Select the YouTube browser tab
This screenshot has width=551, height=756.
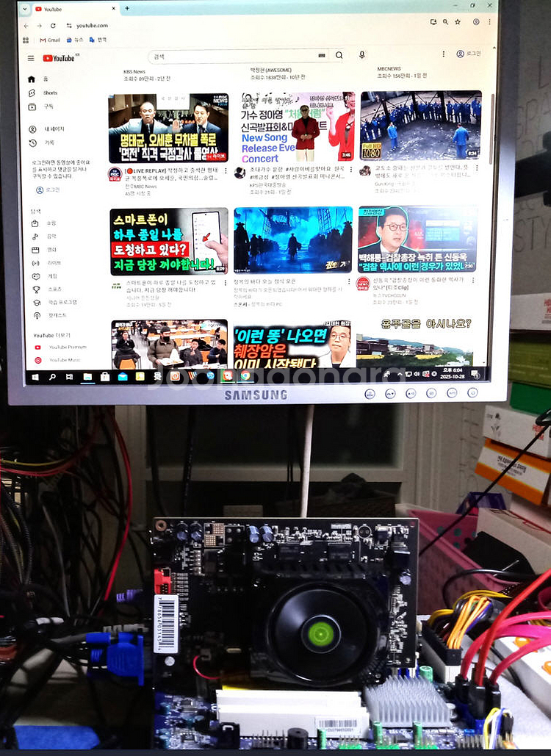click(75, 9)
